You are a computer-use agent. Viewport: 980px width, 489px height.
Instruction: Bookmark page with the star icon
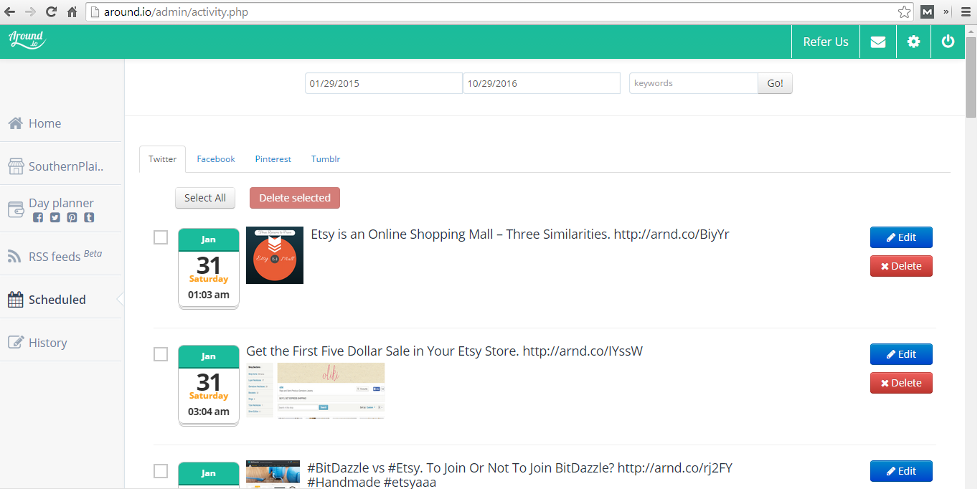point(905,12)
